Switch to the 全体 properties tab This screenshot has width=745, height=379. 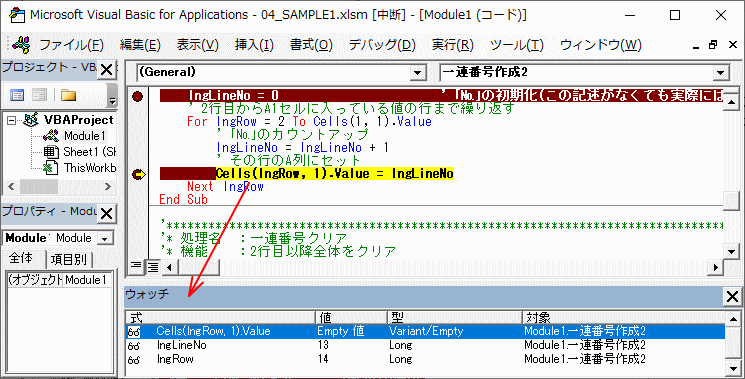(22, 258)
